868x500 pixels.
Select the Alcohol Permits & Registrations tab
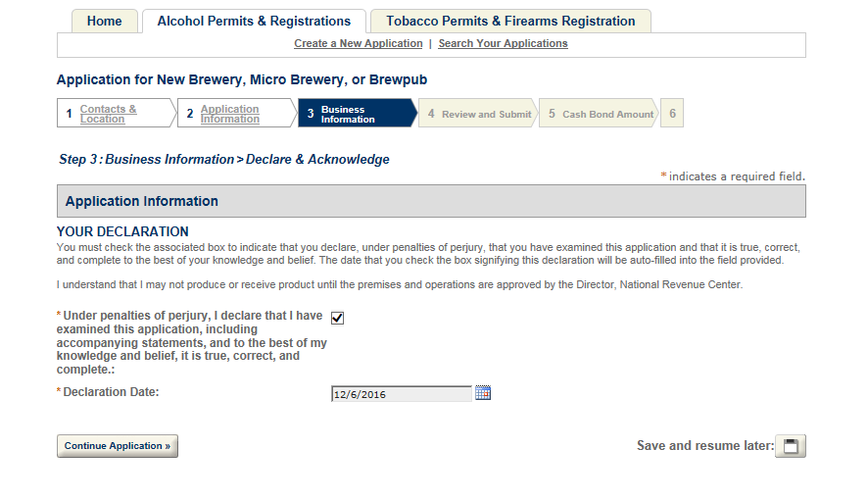tap(254, 21)
